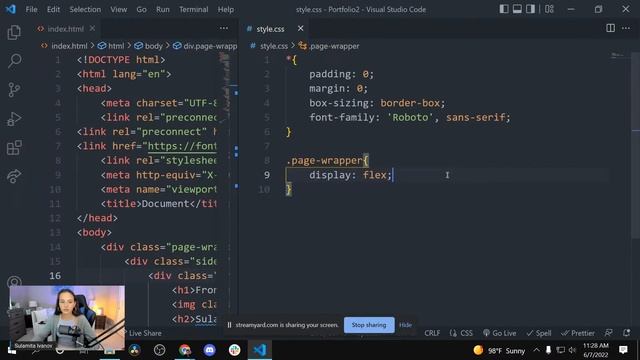Open more actions for style.css editor group
This screenshot has height=360, width=640.
626,28
